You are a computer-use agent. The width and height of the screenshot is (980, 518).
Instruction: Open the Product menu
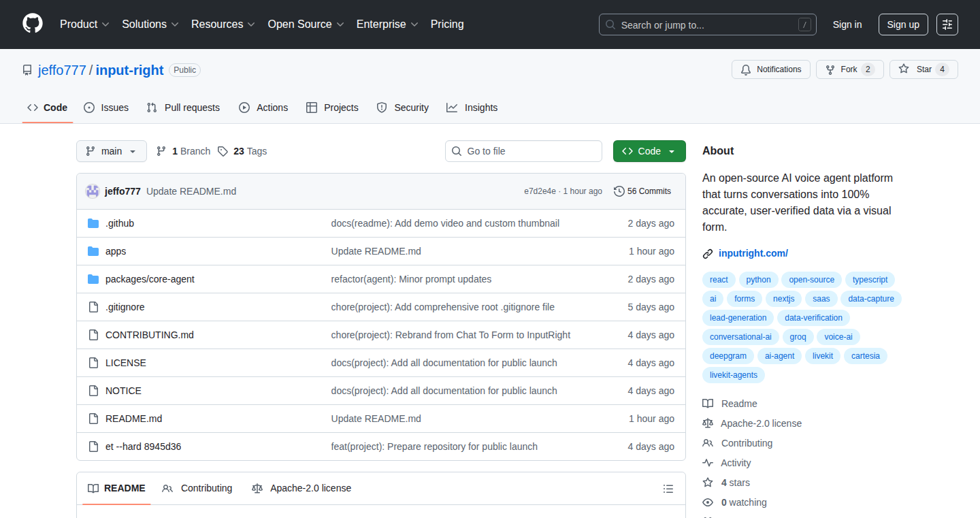[x=84, y=25]
